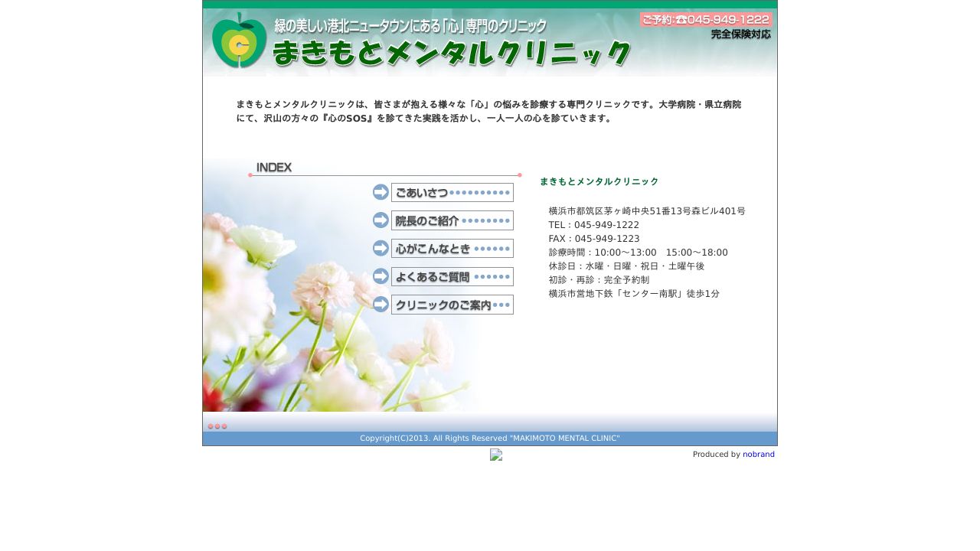
Task: Click the three pink dots above the copyright bar
Action: click(217, 426)
